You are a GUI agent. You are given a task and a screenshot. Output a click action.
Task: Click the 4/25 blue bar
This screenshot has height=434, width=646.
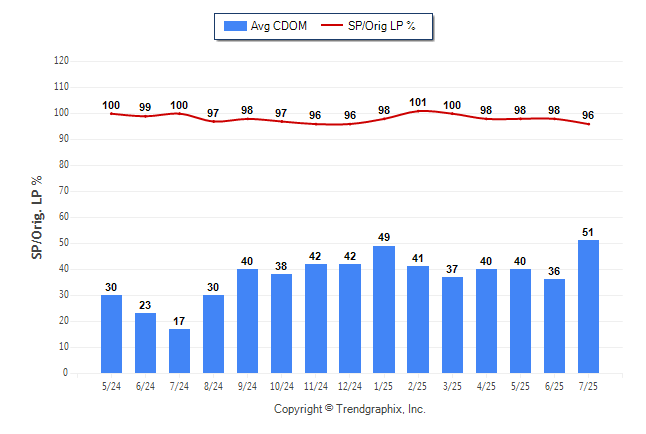486,321
